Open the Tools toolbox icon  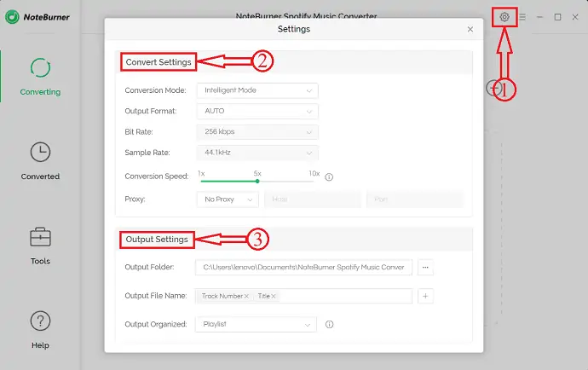[40, 237]
